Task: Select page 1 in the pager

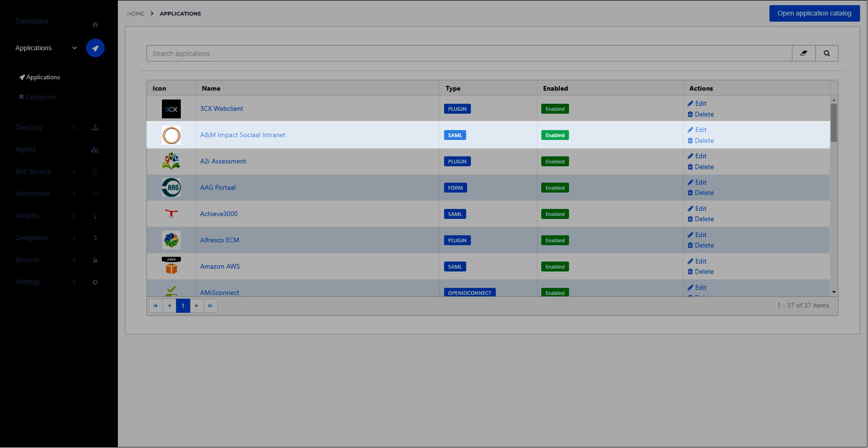Action: tap(183, 306)
